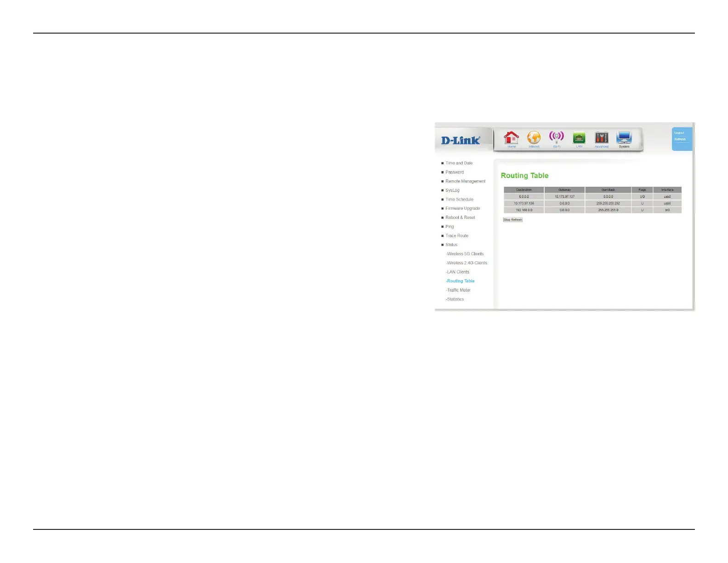Screen dimensions: 728x563
Task: Open the Traffic Meter submenu
Action: tap(458, 290)
